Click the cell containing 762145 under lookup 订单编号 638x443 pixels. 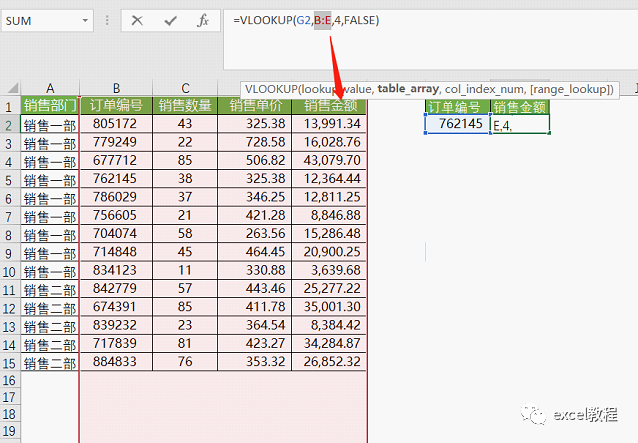point(457,124)
